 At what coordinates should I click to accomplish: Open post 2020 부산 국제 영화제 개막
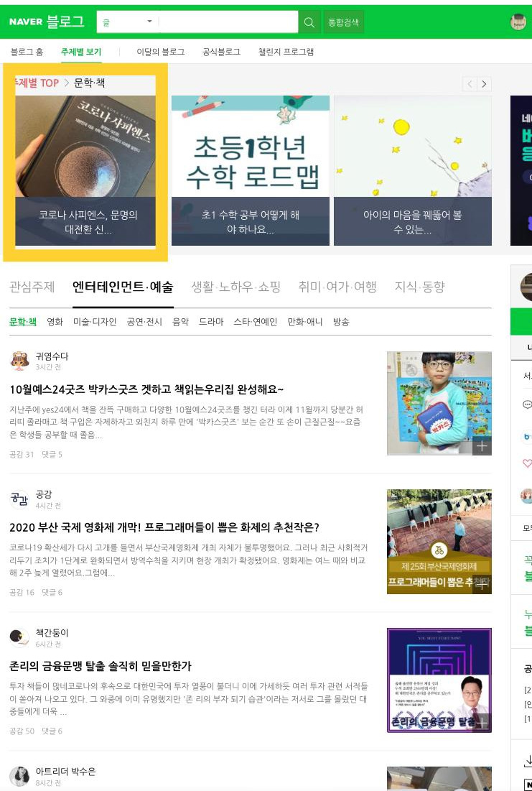pyautogui.click(x=164, y=527)
